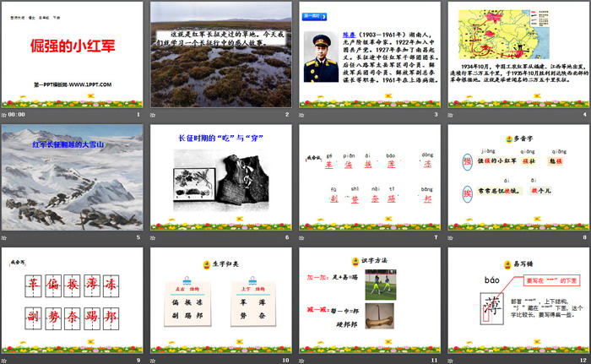Viewport: 591px width, 364px height.
Task: Click the transition star icon under slide 3
Action: pyautogui.click(x=301, y=115)
